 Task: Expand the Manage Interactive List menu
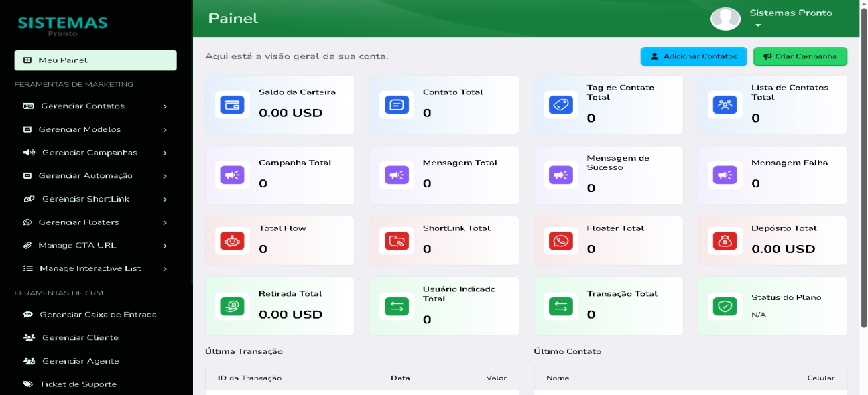pyautogui.click(x=95, y=268)
